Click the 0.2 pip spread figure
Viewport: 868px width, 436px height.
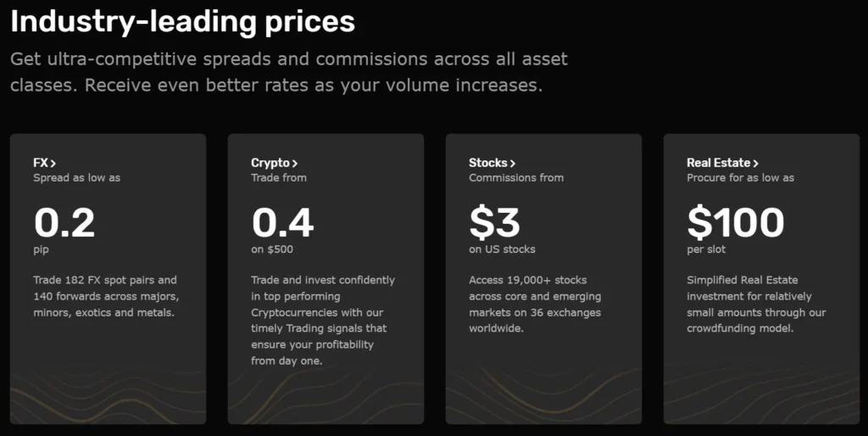point(64,222)
